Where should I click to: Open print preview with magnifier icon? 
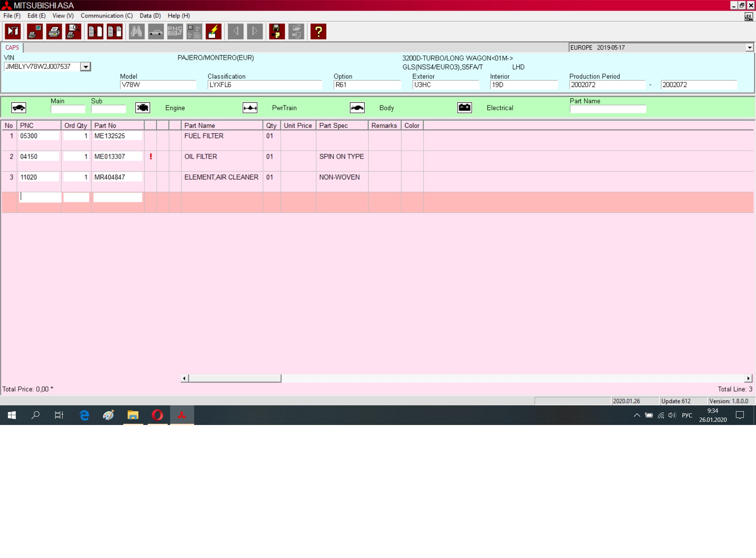(x=73, y=31)
